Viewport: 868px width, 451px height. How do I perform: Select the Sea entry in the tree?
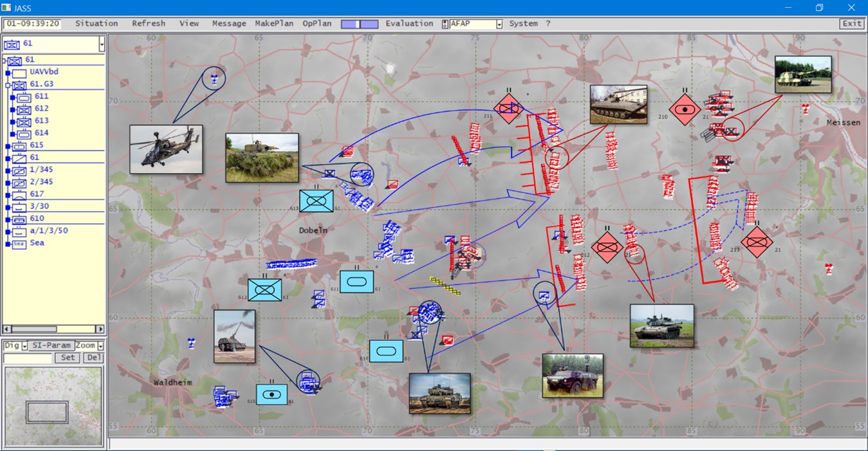click(x=37, y=243)
